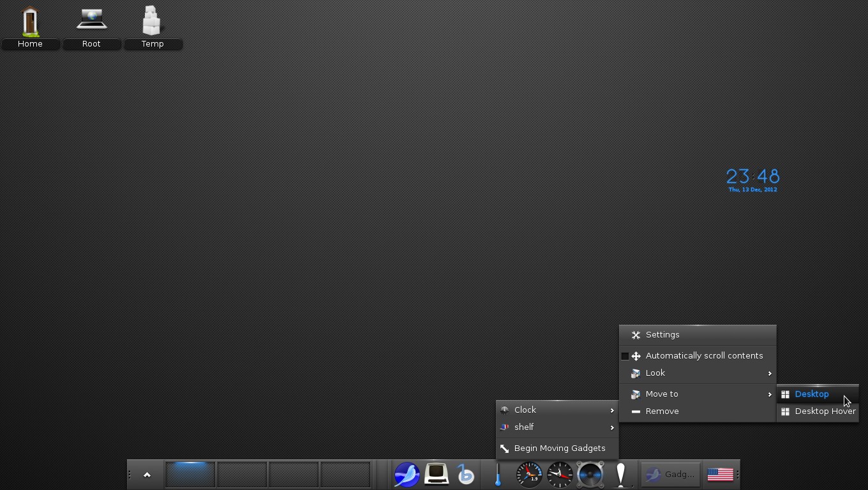Viewport: 868px width, 490px height.
Task: Expand the Clock submenu
Action: coord(525,410)
